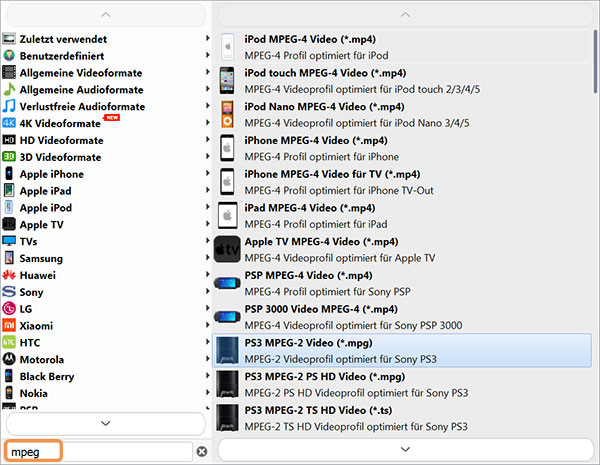600x465 pixels.
Task: Click the Huawei logo icon
Action: click(9, 275)
